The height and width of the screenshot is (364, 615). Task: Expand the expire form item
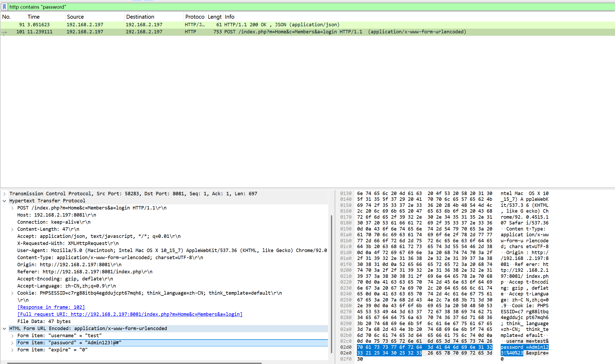click(x=12, y=350)
